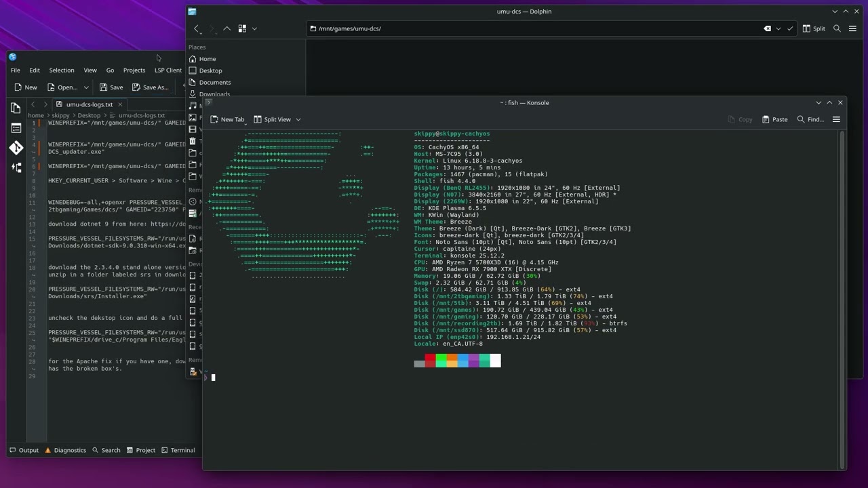Close umu-dcs-logs.txt tab in Kate
The image size is (868, 488).
tap(120, 104)
